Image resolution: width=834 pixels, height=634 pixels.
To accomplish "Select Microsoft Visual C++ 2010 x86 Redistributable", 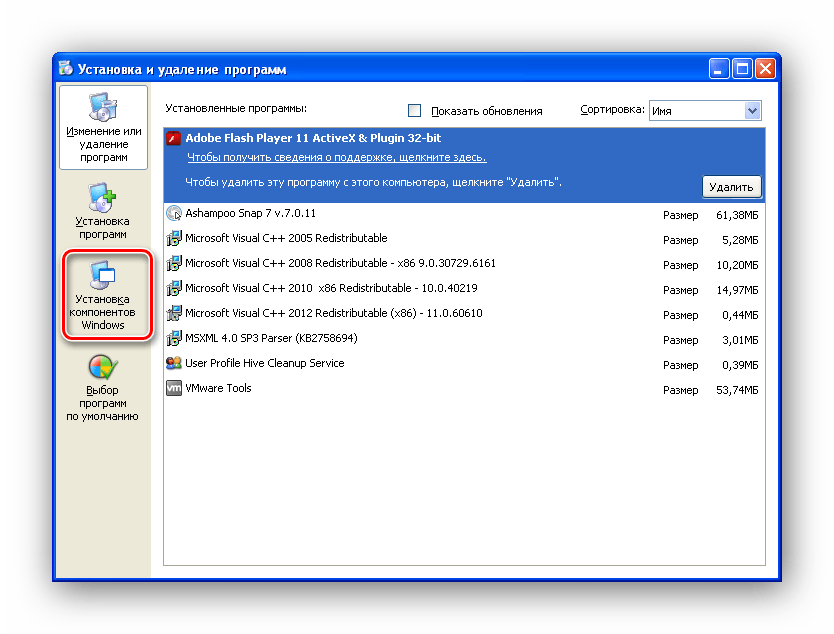I will (x=331, y=289).
